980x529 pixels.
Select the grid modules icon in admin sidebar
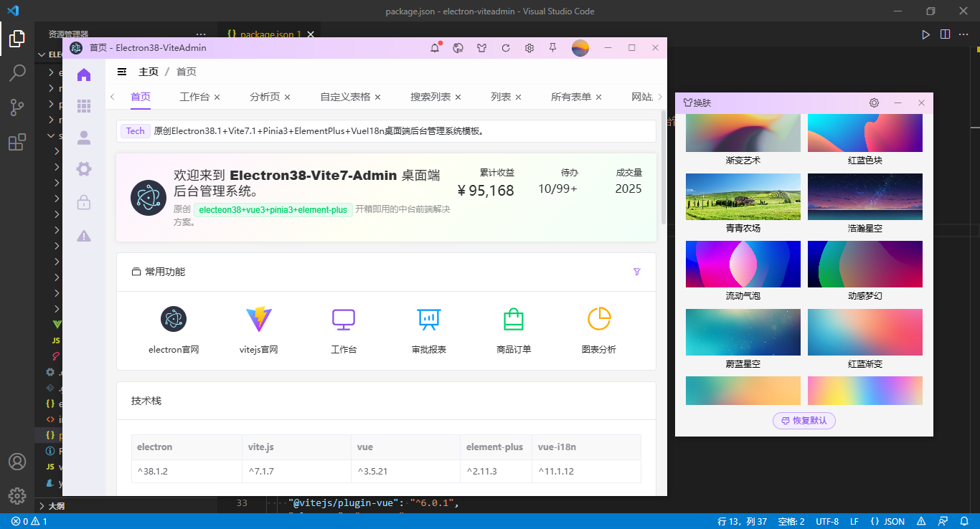(84, 106)
